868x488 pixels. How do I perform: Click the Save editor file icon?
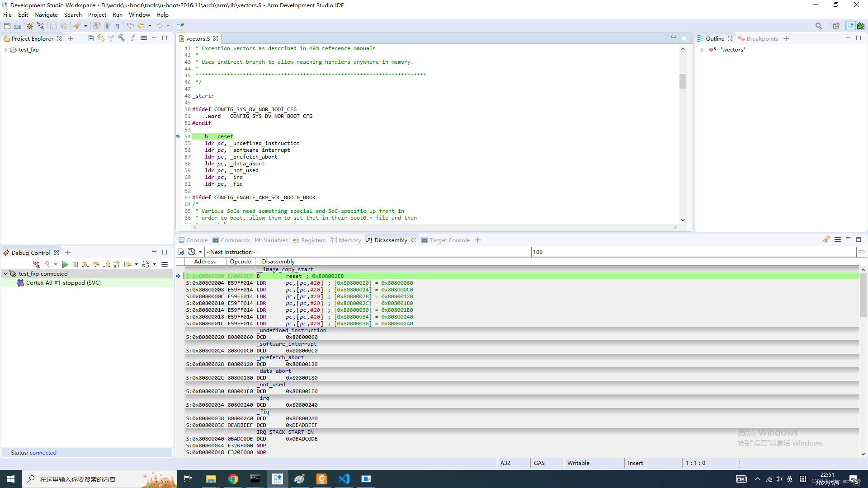pyautogui.click(x=53, y=26)
